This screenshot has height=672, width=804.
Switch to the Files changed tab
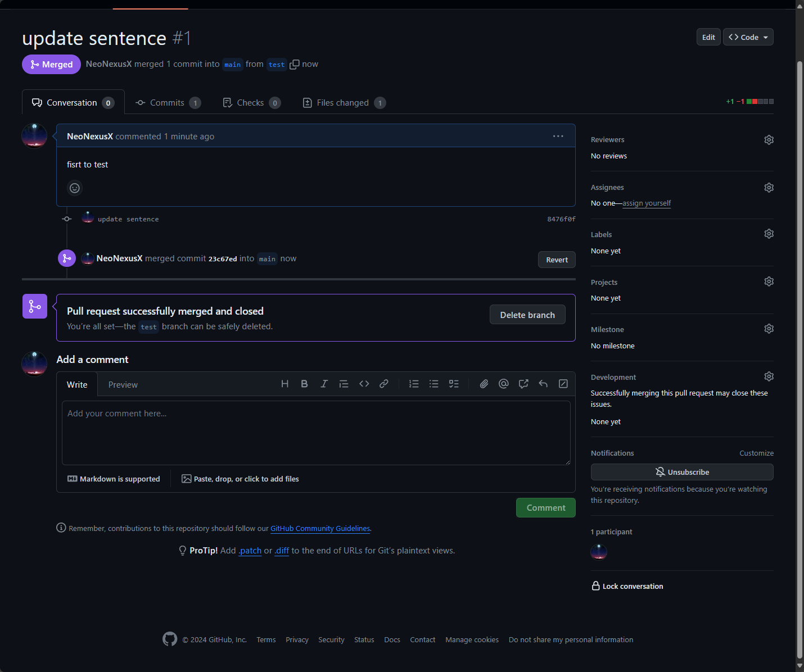344,103
